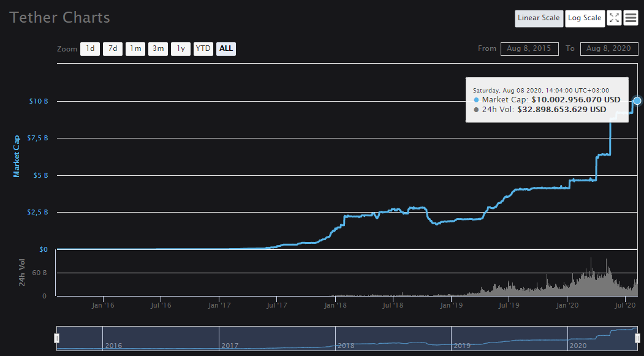Viewport: 644px width, 356px height.
Task: Click the 2016 label in navigator
Action: [x=113, y=346]
